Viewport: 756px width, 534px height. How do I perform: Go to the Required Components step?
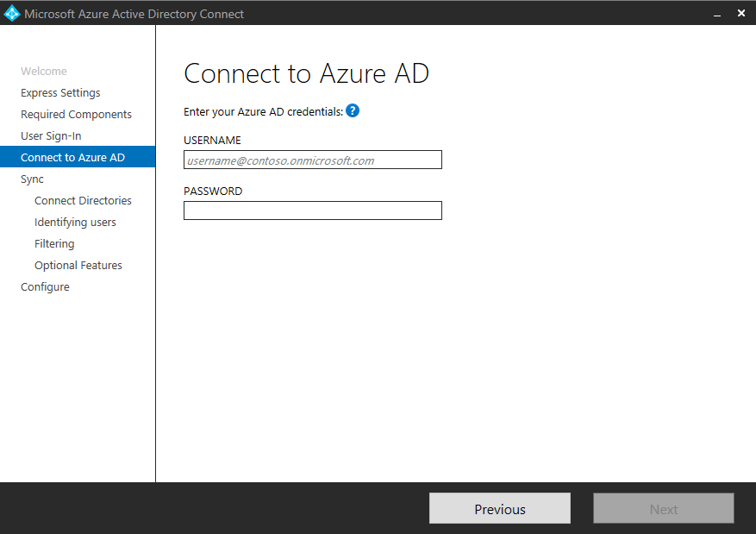pos(76,115)
